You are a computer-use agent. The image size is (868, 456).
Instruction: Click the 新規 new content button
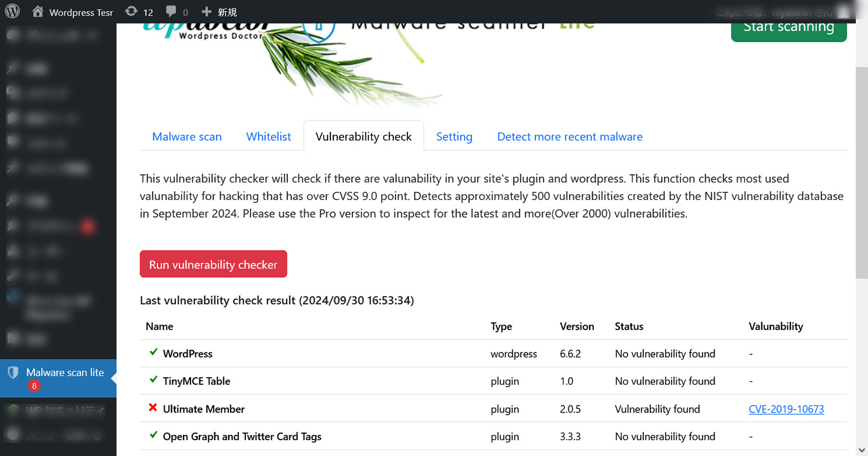pyautogui.click(x=219, y=12)
